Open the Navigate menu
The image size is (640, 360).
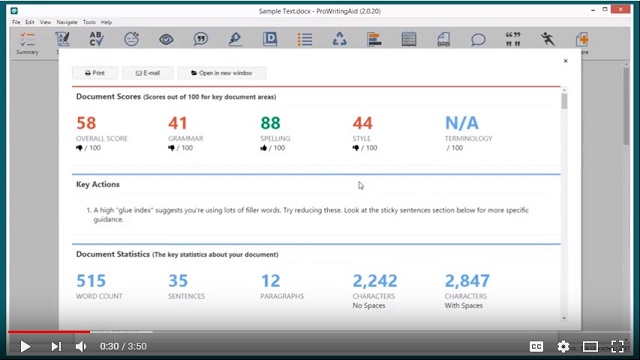click(67, 22)
